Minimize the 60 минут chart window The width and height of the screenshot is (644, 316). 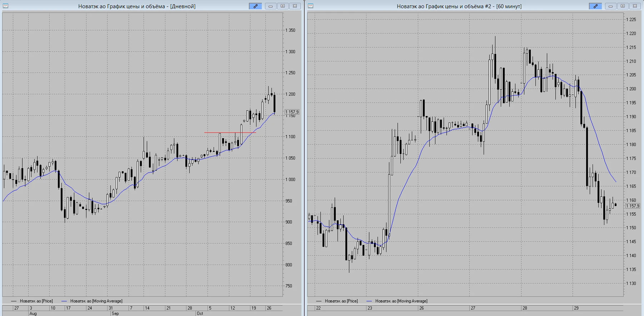pyautogui.click(x=611, y=6)
